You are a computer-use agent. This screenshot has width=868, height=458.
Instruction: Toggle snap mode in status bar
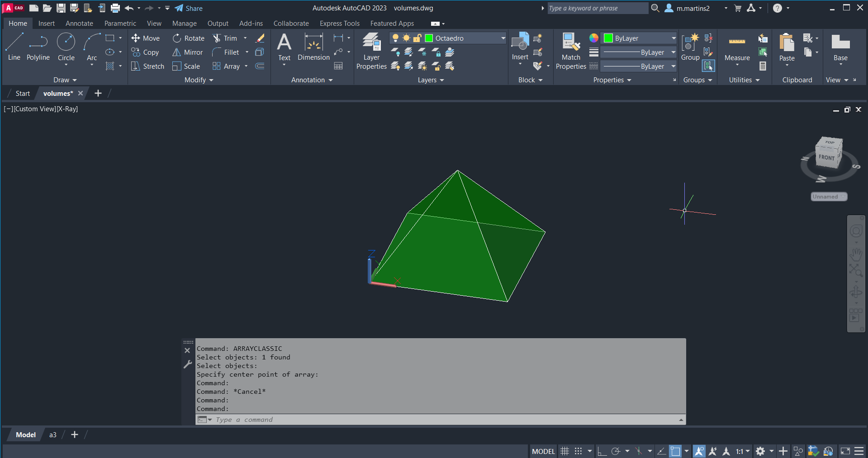pos(578,451)
